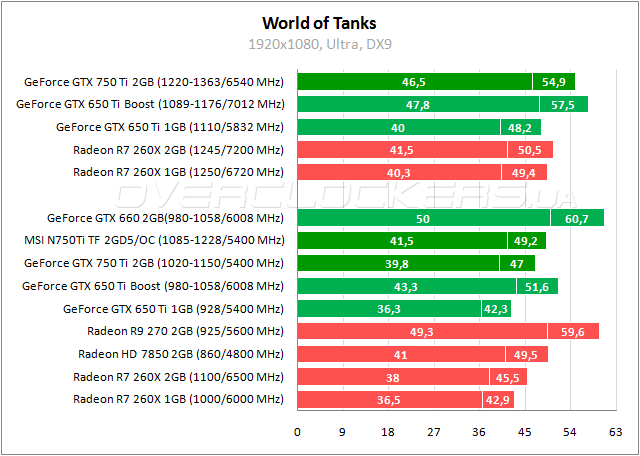This screenshot has height=456, width=640.
Task: Select the GeForce GTX 660 2GB label
Action: point(165,218)
